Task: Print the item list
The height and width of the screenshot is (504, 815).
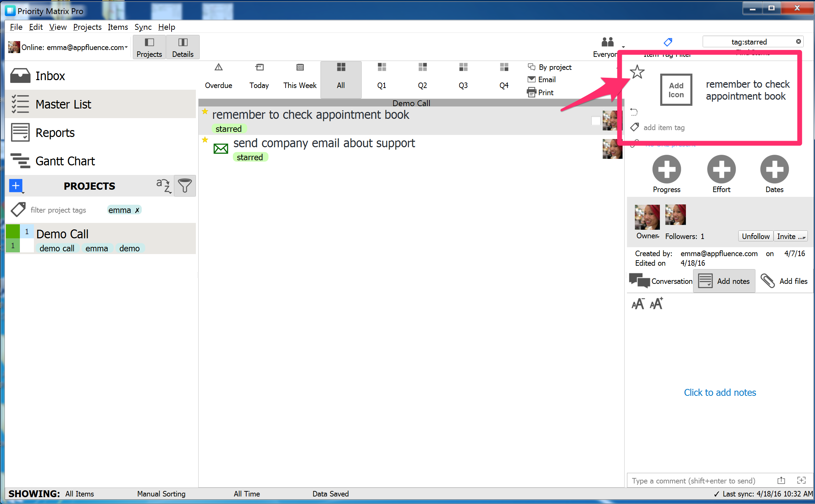Action: pyautogui.click(x=544, y=92)
